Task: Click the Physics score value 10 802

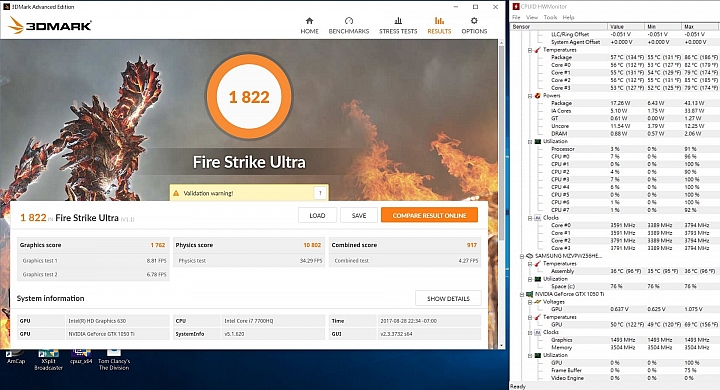Action: click(x=312, y=245)
